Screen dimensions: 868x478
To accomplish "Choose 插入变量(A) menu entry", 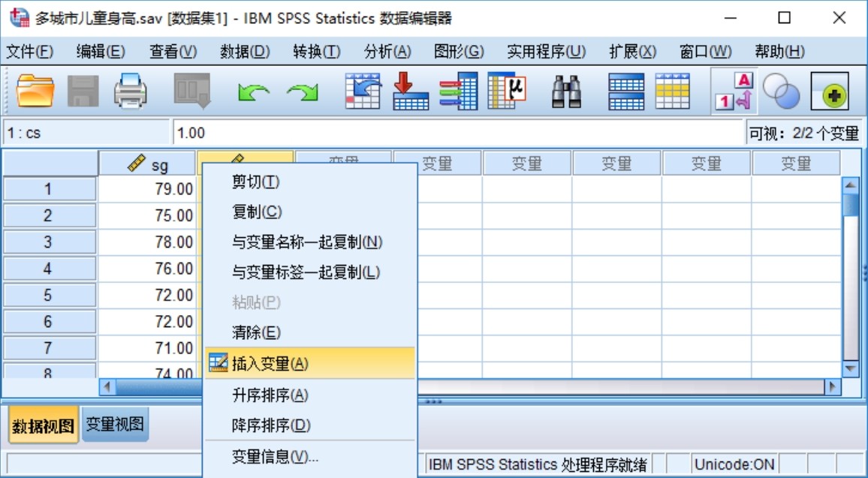I will pos(309,363).
